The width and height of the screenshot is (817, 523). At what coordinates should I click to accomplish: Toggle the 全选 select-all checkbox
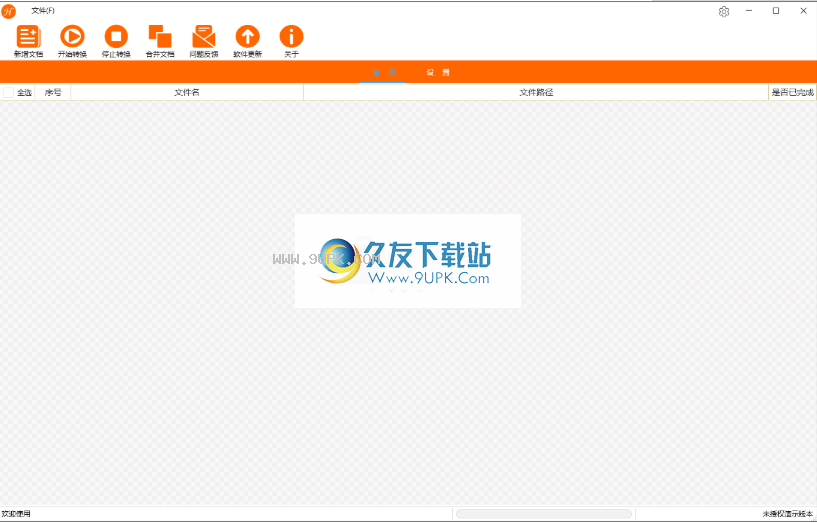click(8, 93)
